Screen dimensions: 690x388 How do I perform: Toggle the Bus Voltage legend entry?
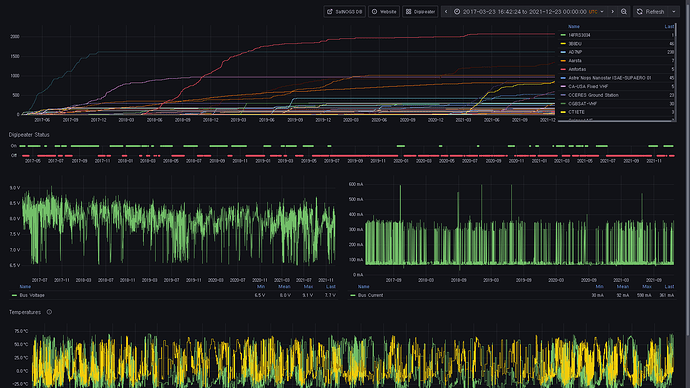32,295
